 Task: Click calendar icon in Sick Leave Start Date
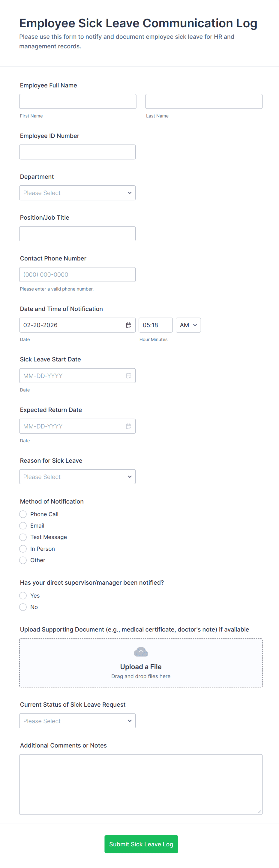[x=129, y=376]
